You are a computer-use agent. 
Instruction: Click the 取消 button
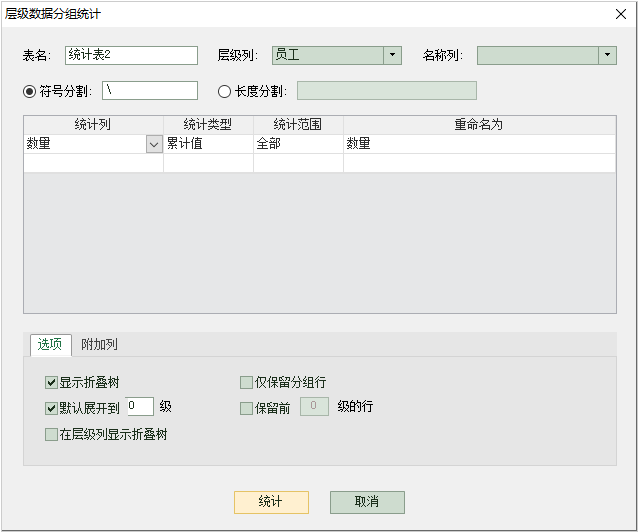(x=367, y=502)
